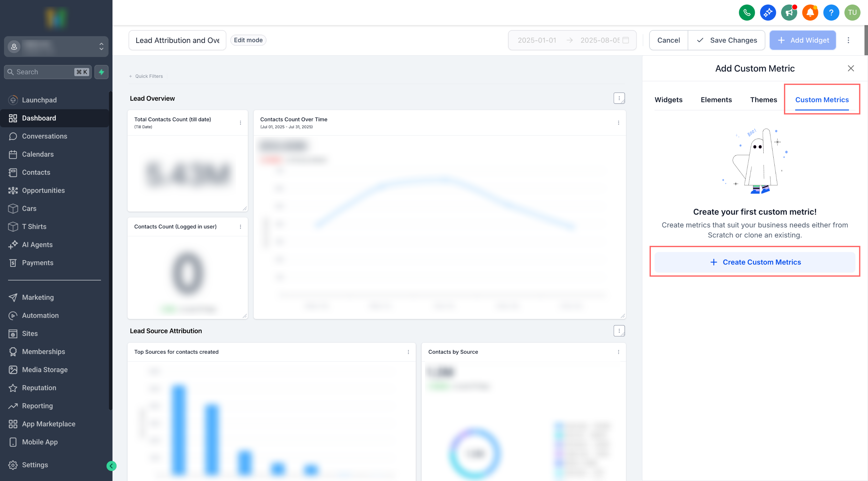Open Conversations in the sidebar
This screenshot has width=868, height=481.
45,136
